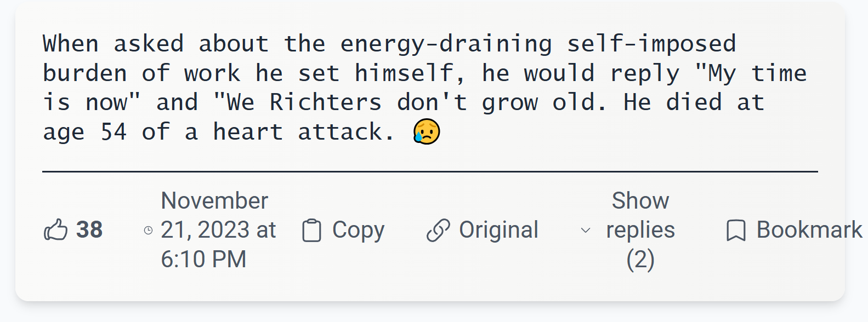
Task: Click the phrase "energy-draining" in the post
Action: [446, 44]
